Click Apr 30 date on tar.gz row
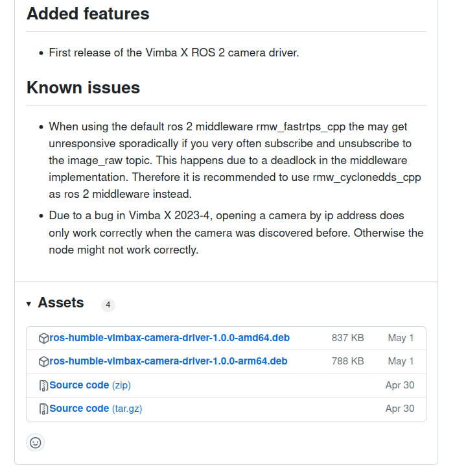 click(400, 409)
